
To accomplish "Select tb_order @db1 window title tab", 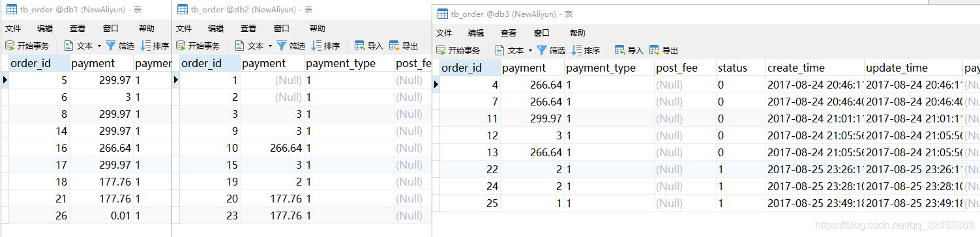I will pos(74,10).
